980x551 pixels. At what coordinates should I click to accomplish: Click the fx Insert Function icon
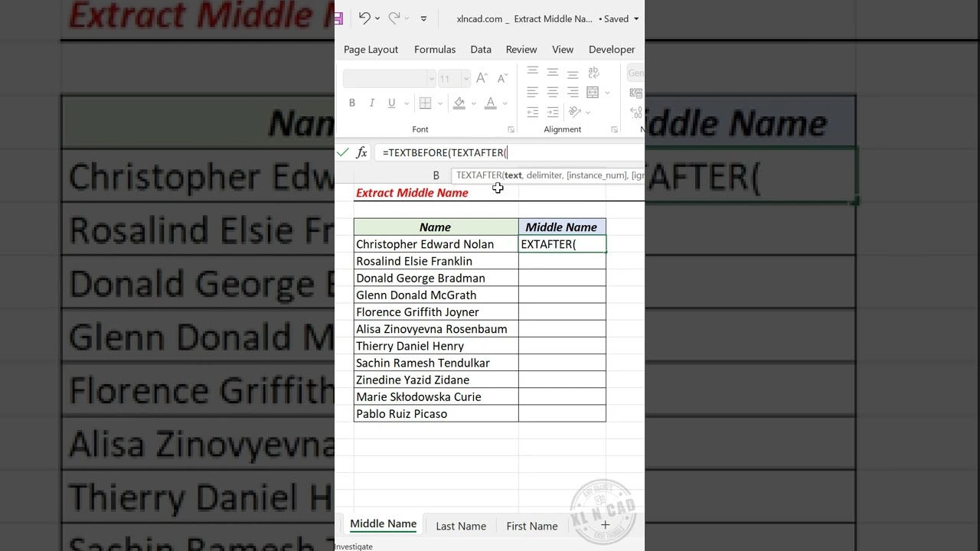pyautogui.click(x=361, y=152)
